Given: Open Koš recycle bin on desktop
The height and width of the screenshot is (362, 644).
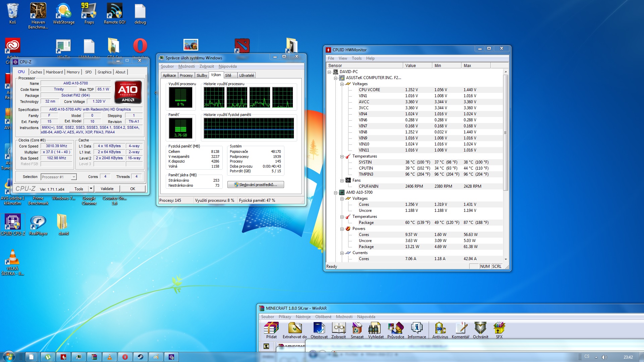Looking at the screenshot, I should click(x=12, y=13).
